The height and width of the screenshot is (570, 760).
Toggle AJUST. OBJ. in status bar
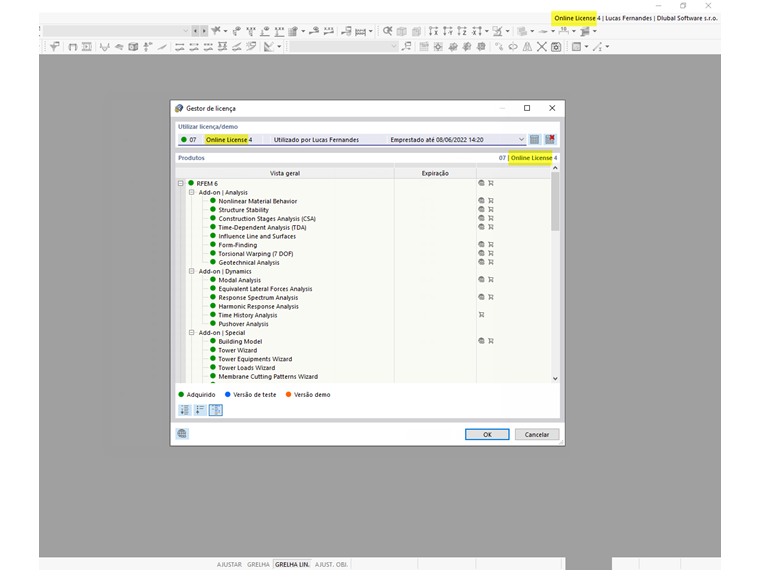click(x=332, y=565)
